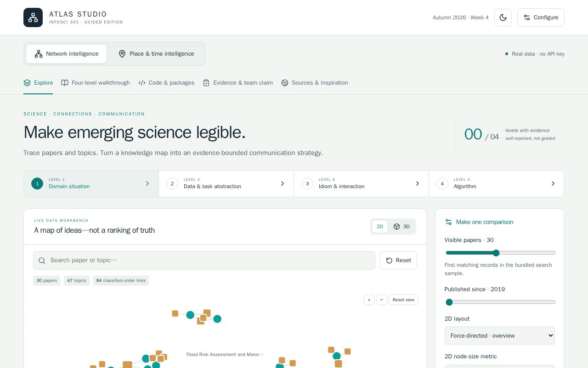
Task: Select Level 3 Idiom & interaction
Action: [x=361, y=184]
